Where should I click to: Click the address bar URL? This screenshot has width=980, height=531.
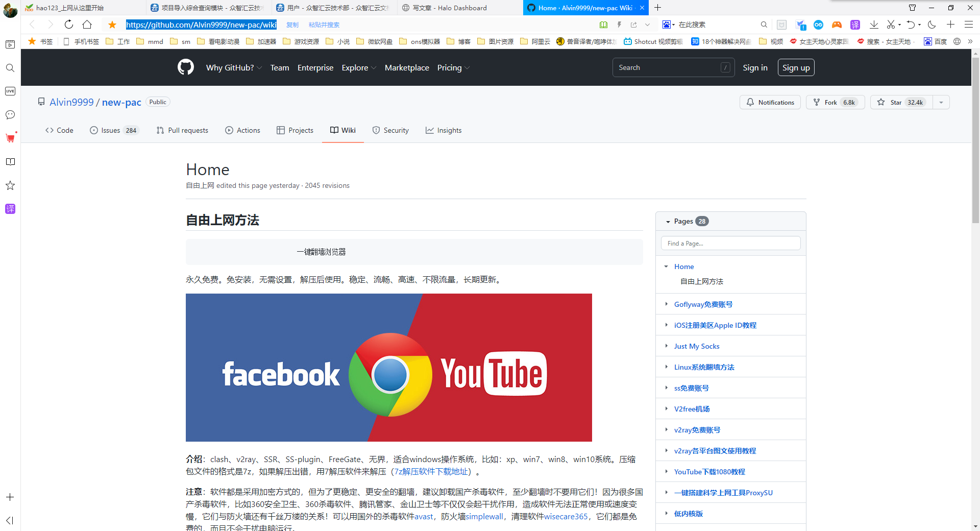pyautogui.click(x=201, y=25)
